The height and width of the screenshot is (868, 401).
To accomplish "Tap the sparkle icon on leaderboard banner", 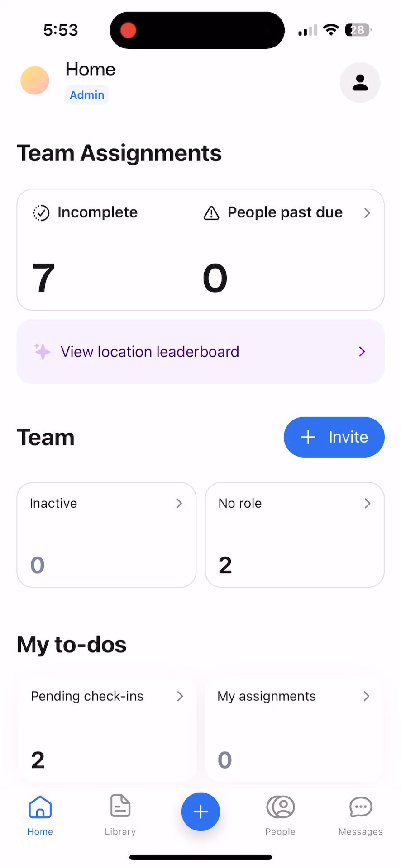I will 43,352.
